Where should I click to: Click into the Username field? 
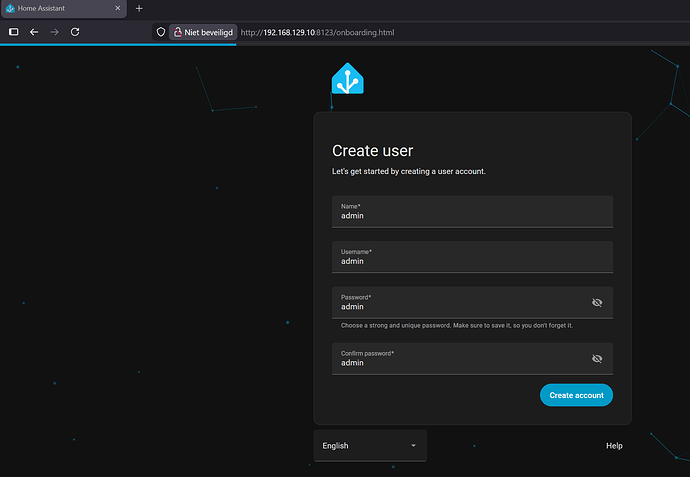(460, 257)
